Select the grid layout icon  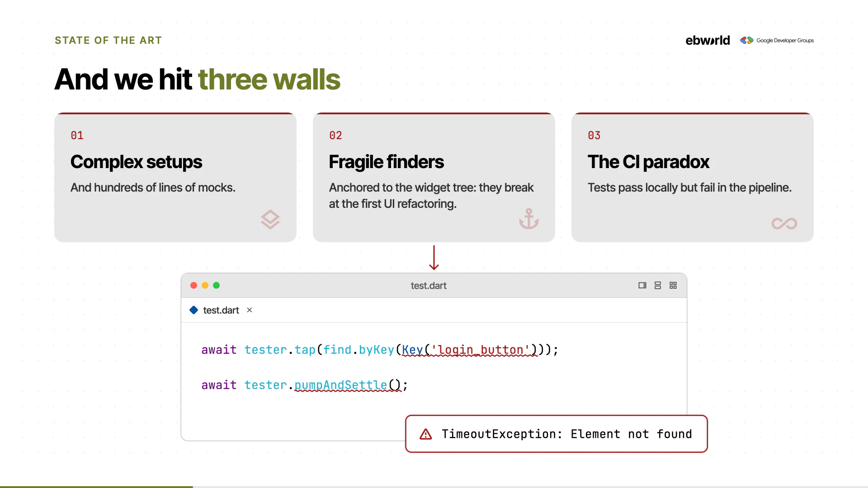(673, 286)
